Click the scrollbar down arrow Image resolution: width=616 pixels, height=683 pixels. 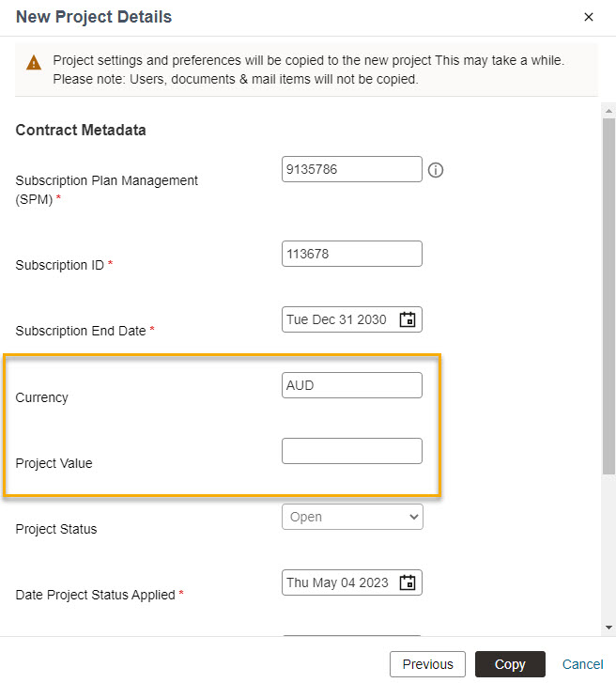point(608,627)
